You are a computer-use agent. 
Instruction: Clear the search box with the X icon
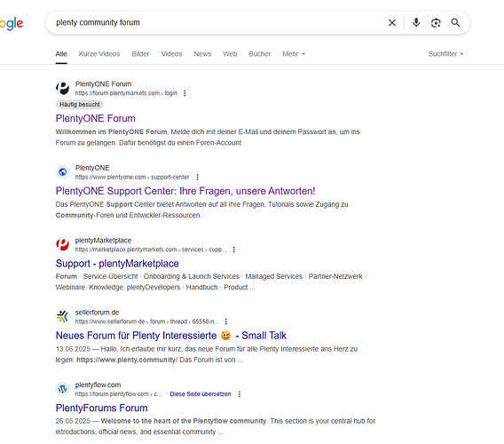[x=392, y=22]
